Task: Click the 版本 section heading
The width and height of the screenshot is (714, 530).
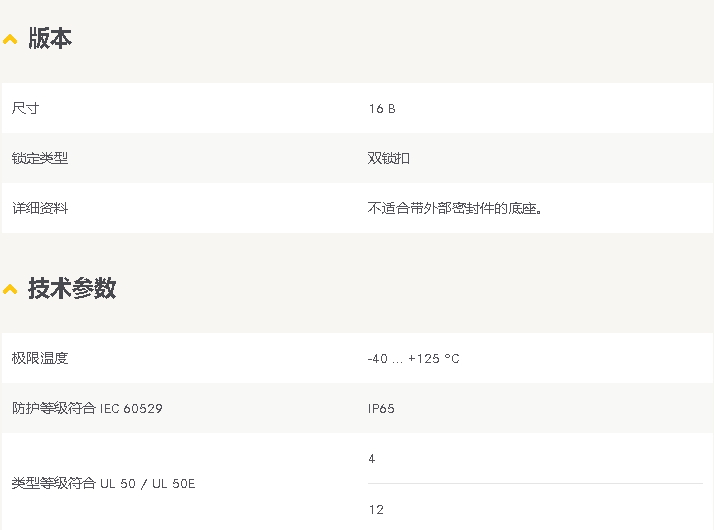Action: [x=50, y=38]
